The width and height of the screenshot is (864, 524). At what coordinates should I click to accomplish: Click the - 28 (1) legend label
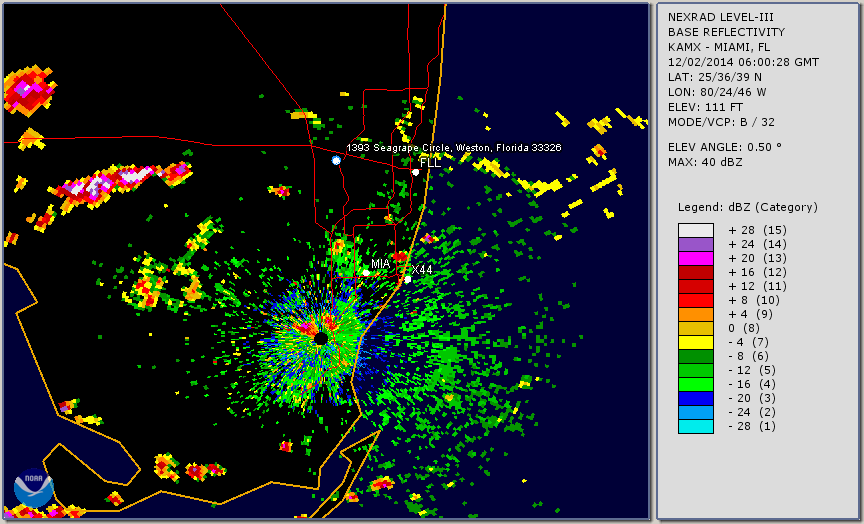[x=752, y=426]
